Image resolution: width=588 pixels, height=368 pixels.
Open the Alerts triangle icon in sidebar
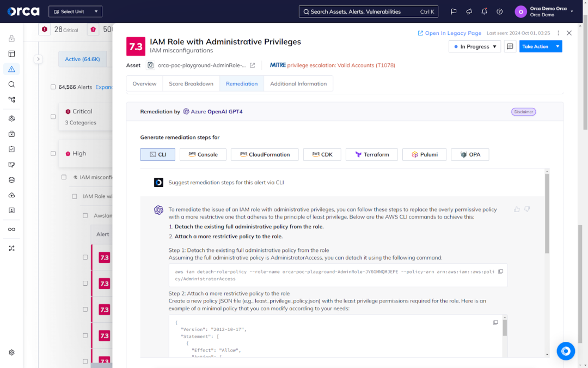point(11,69)
